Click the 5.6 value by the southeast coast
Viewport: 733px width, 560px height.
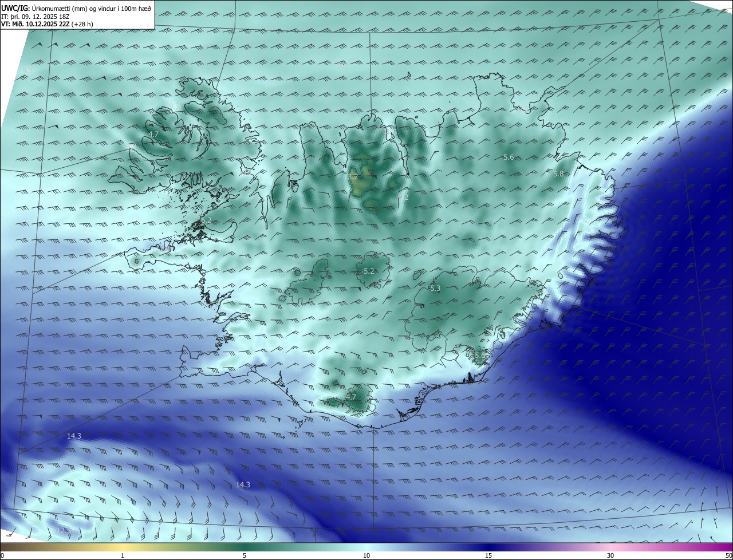(480, 355)
